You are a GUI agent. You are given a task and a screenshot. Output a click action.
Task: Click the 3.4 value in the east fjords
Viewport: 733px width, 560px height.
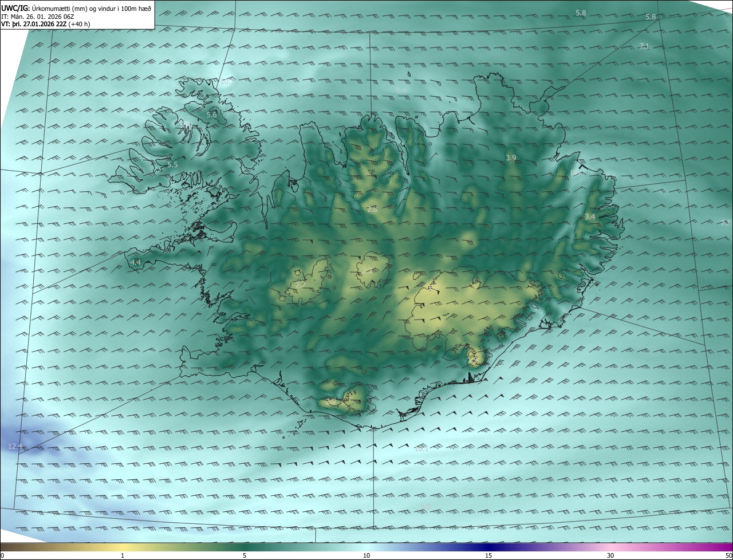click(x=590, y=217)
